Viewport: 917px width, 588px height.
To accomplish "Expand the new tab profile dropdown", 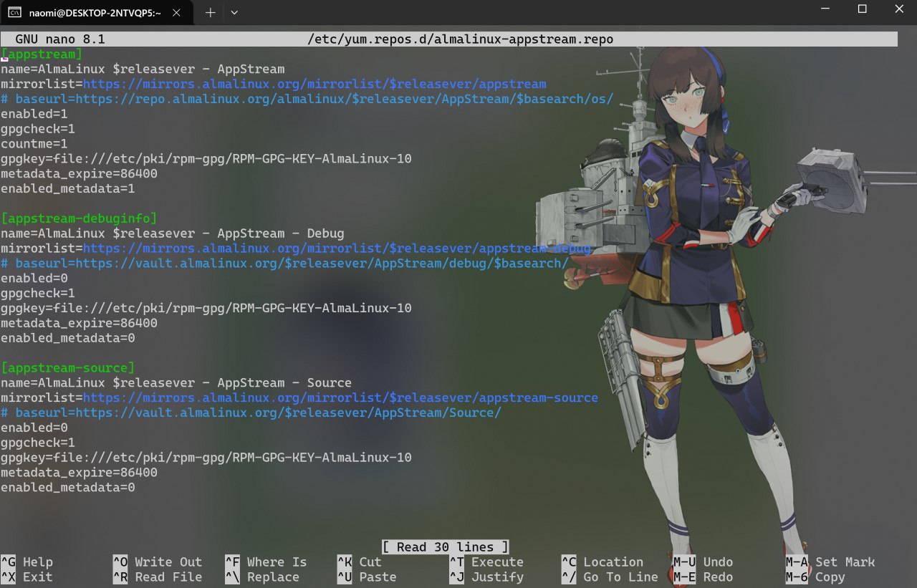I will pyautogui.click(x=234, y=12).
